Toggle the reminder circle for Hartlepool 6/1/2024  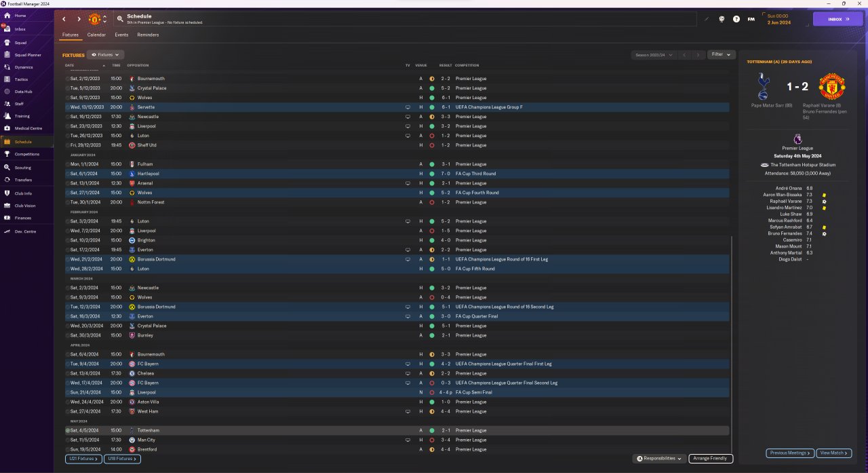pyautogui.click(x=68, y=174)
